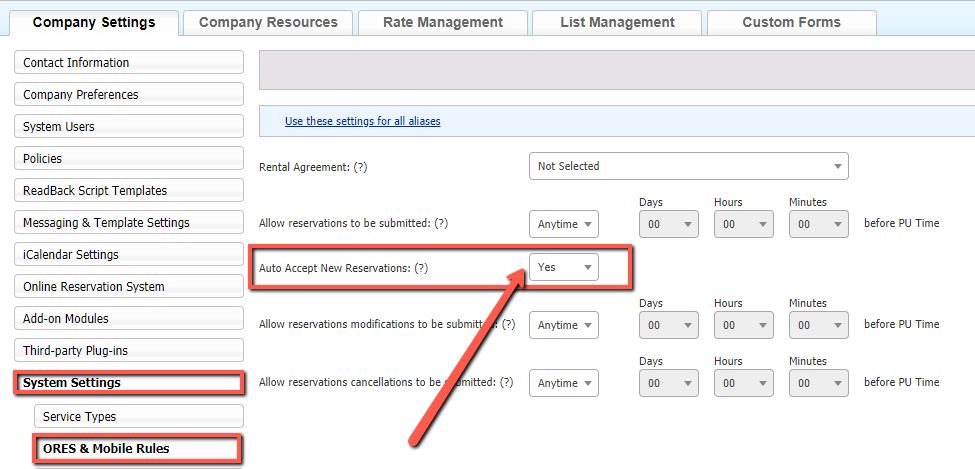Select Company Preferences sidebar item

[129, 95]
